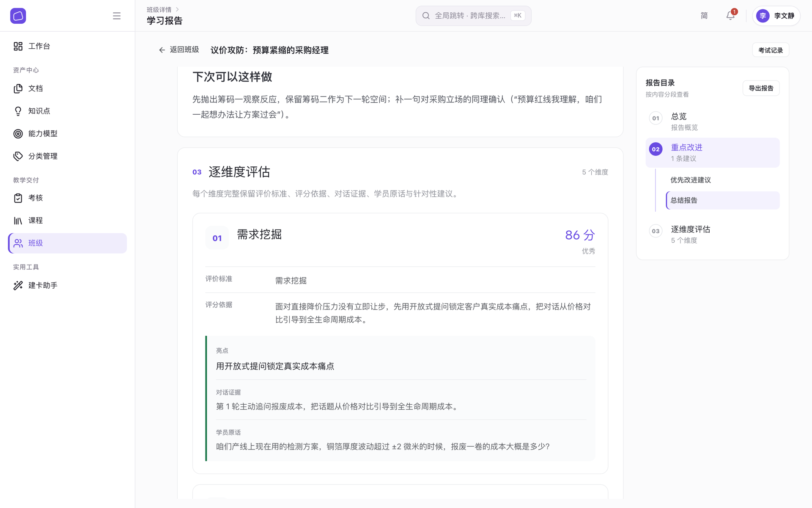
Task: Open notifications bell icon
Action: point(730,16)
